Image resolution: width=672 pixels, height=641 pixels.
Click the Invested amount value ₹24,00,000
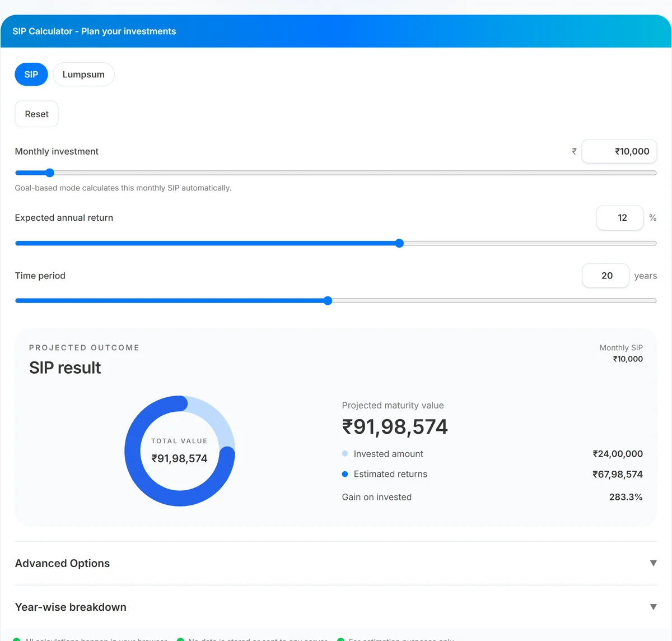618,454
